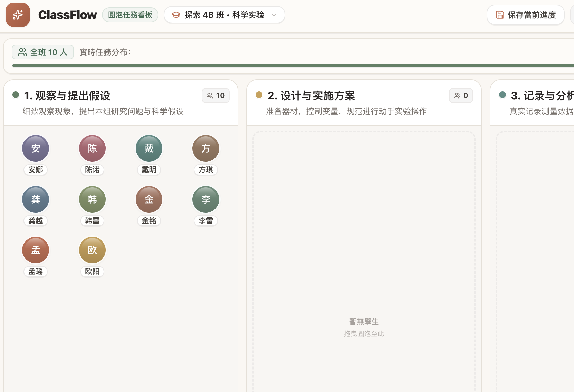Image resolution: width=574 pixels, height=392 pixels.
Task: Click the 暫無學生 empty drop zone
Action: point(364,262)
